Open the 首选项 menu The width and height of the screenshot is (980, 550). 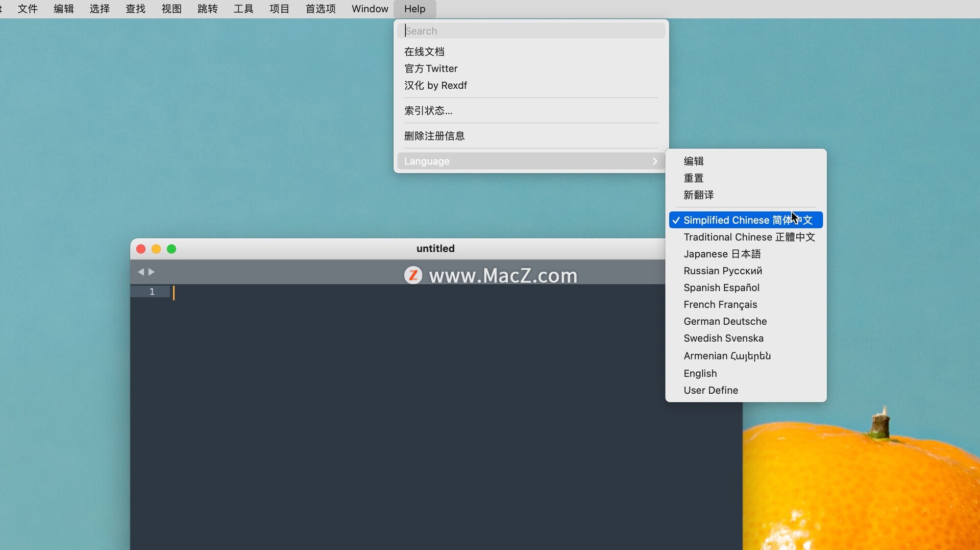pos(320,9)
